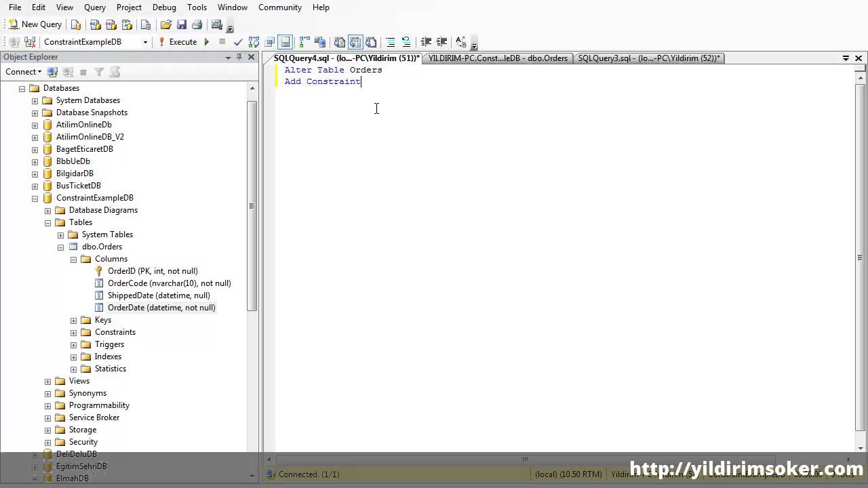Click the Save floppy disk icon
This screenshot has height=488, width=868.
coord(181,24)
